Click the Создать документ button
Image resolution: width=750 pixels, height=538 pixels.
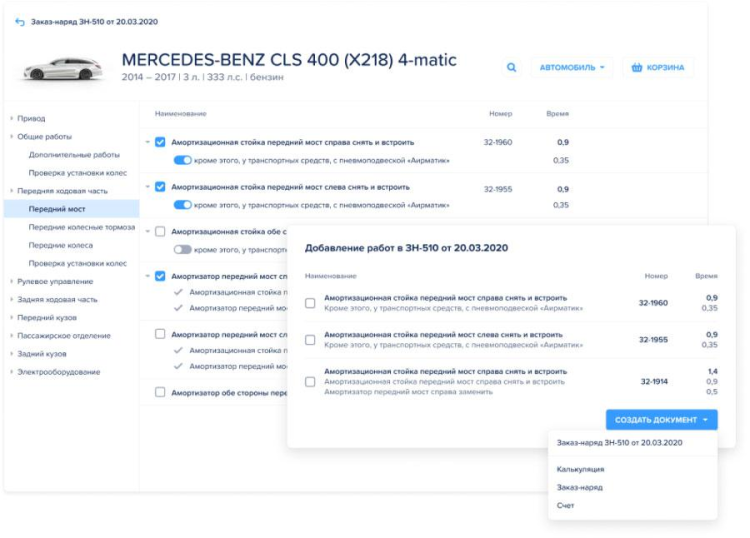pos(661,420)
